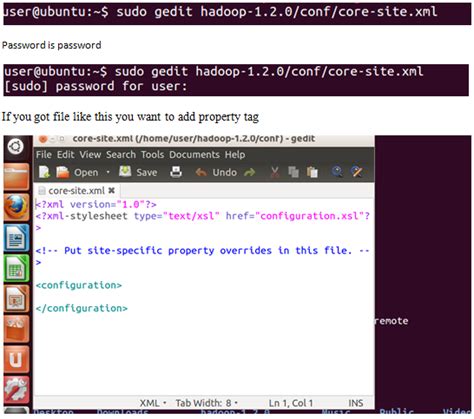Click the Cut scissors icon
Image resolution: width=474 pixels, height=419 pixels.
[x=275, y=172]
